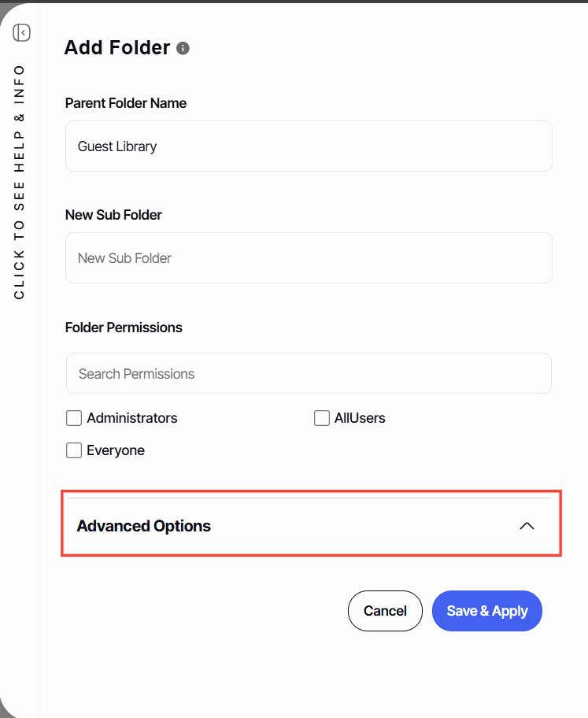The width and height of the screenshot is (588, 718).
Task: Check the Administrators permission
Action: pos(73,418)
